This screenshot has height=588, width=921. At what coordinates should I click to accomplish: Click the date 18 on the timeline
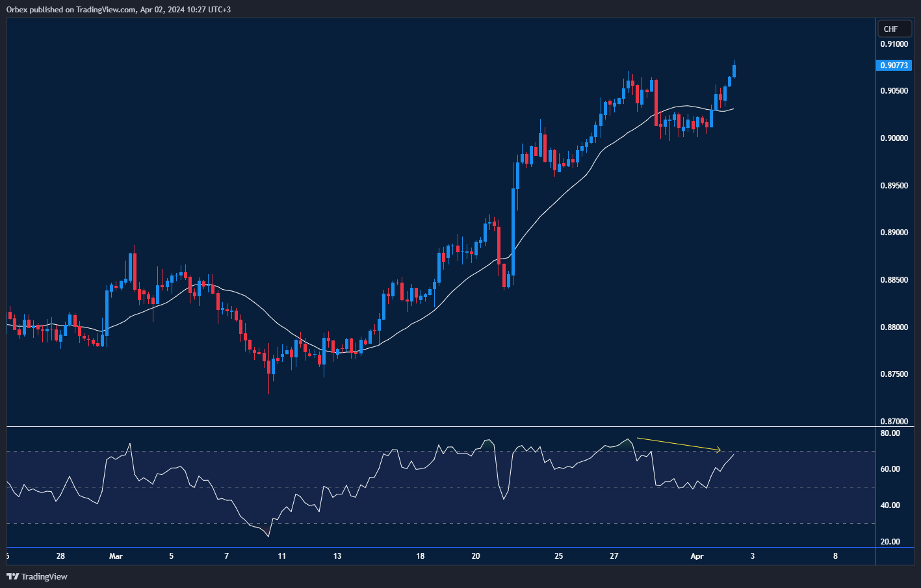(420, 556)
